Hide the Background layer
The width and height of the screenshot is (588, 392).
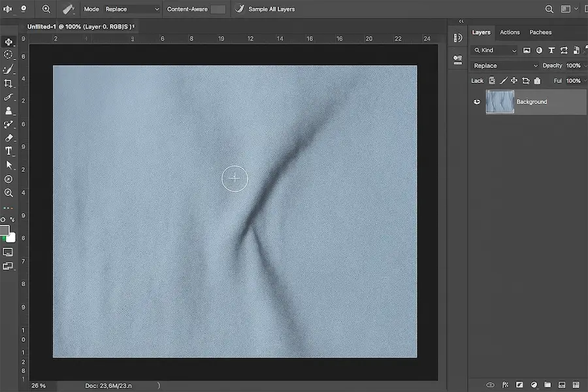click(x=477, y=101)
